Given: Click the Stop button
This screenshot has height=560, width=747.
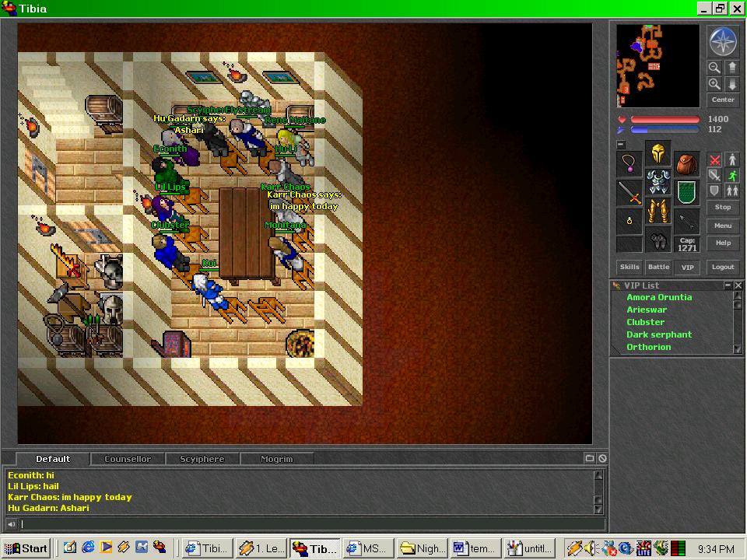Looking at the screenshot, I should tap(723, 207).
